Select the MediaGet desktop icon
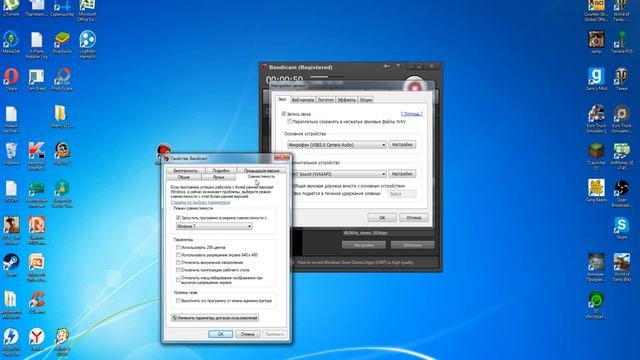 tap(11, 43)
